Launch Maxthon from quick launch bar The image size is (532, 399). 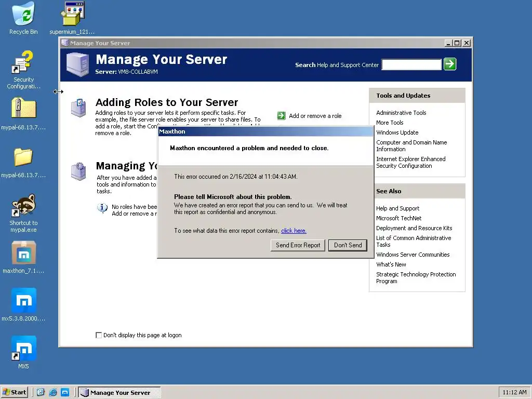tap(65, 392)
